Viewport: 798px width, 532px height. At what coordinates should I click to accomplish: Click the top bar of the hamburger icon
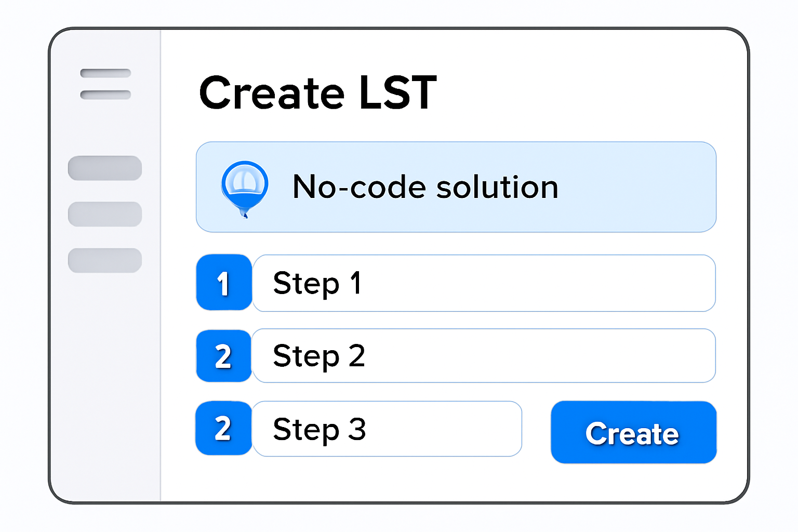pyautogui.click(x=105, y=73)
